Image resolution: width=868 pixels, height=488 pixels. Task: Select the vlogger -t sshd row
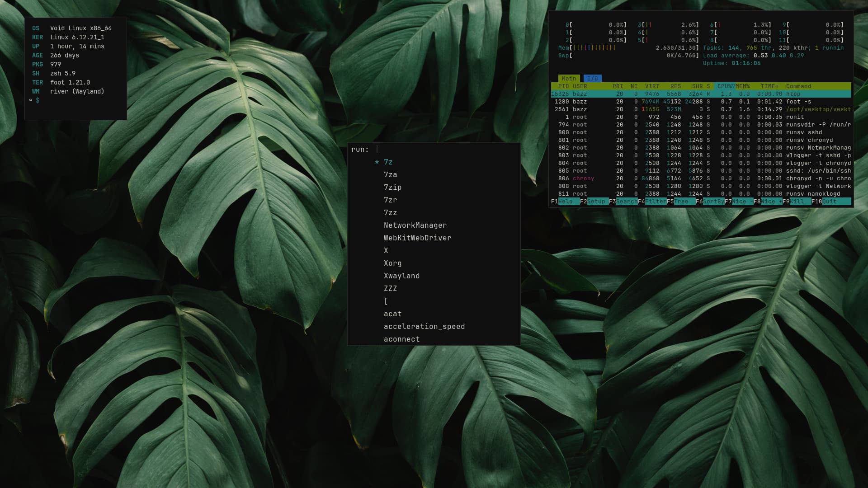point(701,155)
